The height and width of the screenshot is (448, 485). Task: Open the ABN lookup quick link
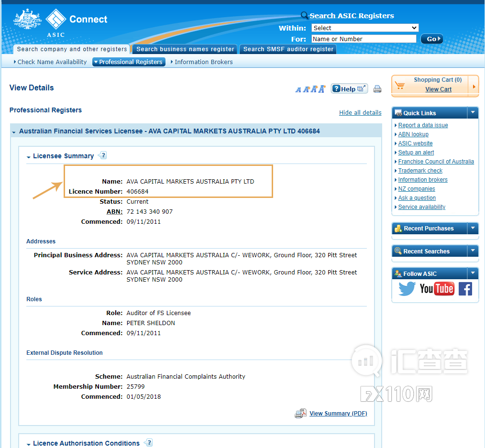[x=413, y=134]
